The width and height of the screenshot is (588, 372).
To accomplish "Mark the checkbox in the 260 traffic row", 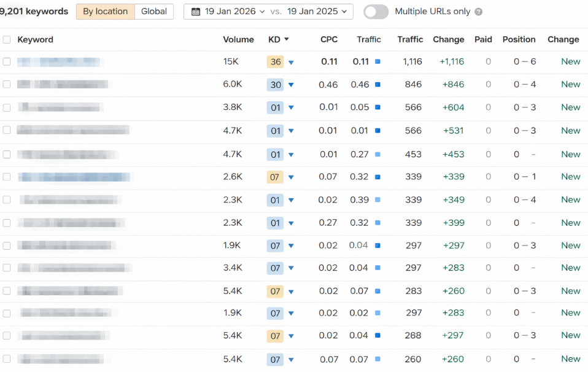I will [x=7, y=359].
